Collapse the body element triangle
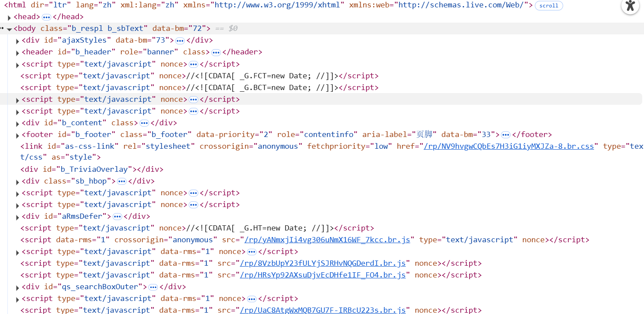The image size is (644, 314). point(10,29)
